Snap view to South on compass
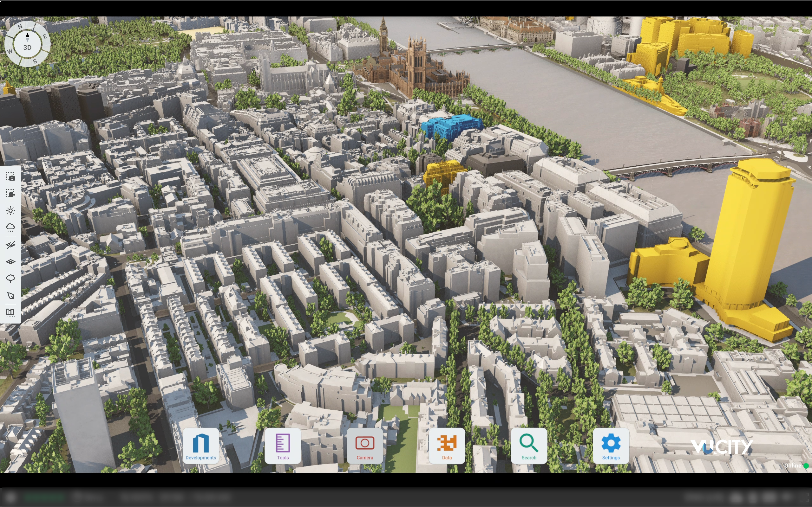Viewport: 812px width, 507px height. pos(35,61)
